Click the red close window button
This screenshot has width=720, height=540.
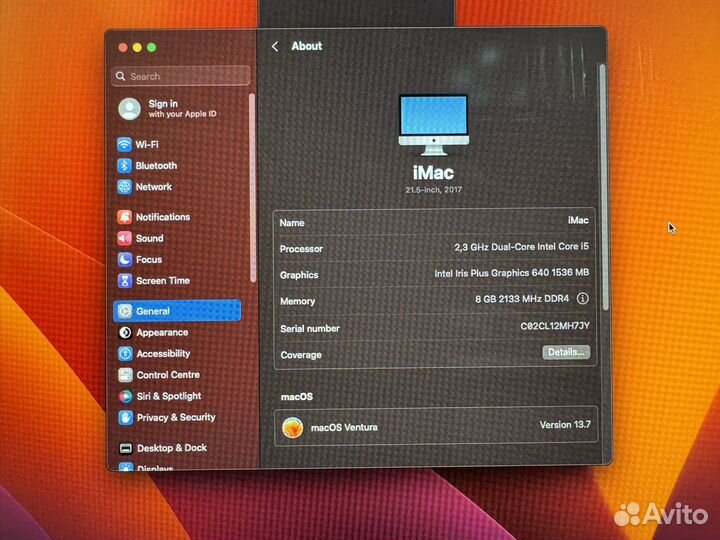[x=123, y=47]
